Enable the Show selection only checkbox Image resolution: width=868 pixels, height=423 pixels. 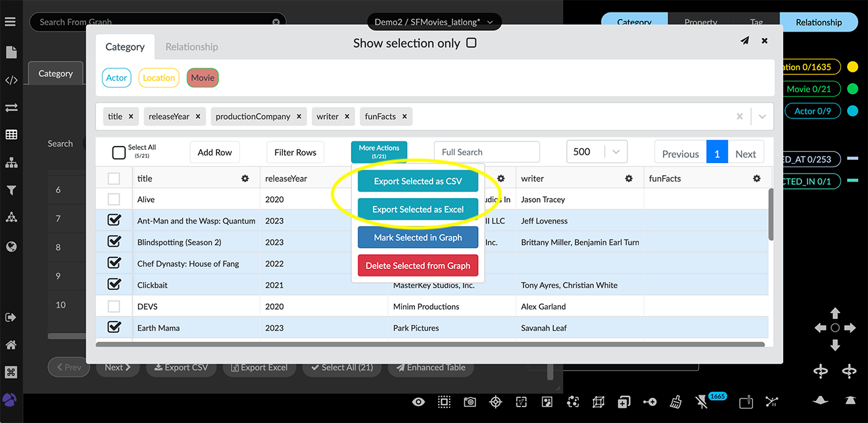click(x=471, y=42)
